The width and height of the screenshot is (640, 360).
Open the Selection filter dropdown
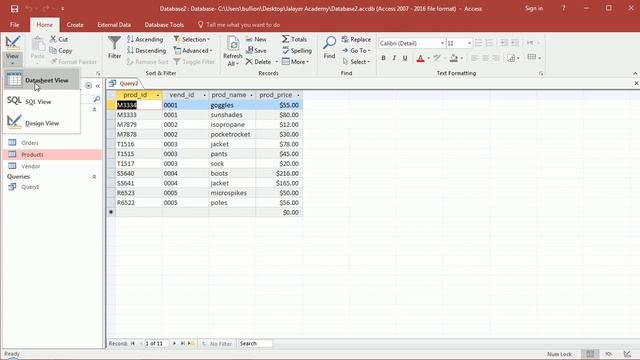pos(192,39)
